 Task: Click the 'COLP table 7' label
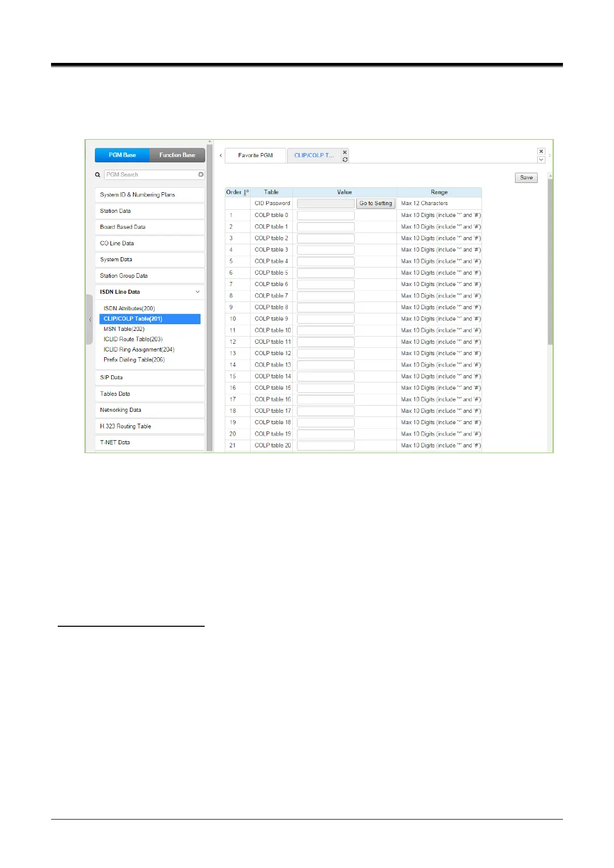coord(271,296)
